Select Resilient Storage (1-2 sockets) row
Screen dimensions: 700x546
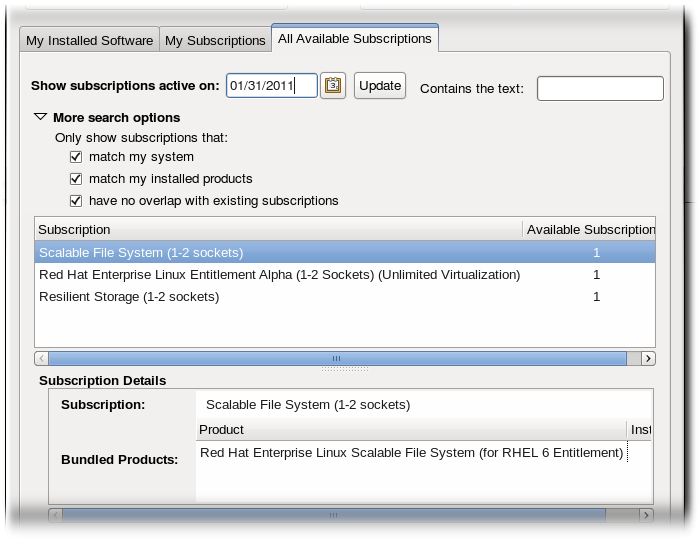pos(345,296)
